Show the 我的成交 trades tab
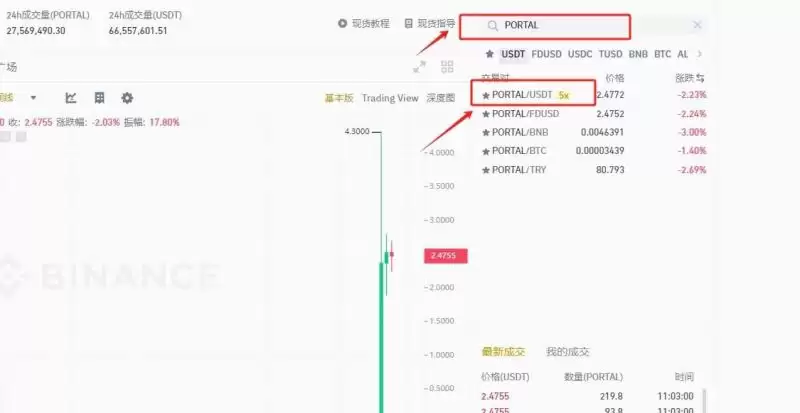The height and width of the screenshot is (413, 800). pos(567,352)
